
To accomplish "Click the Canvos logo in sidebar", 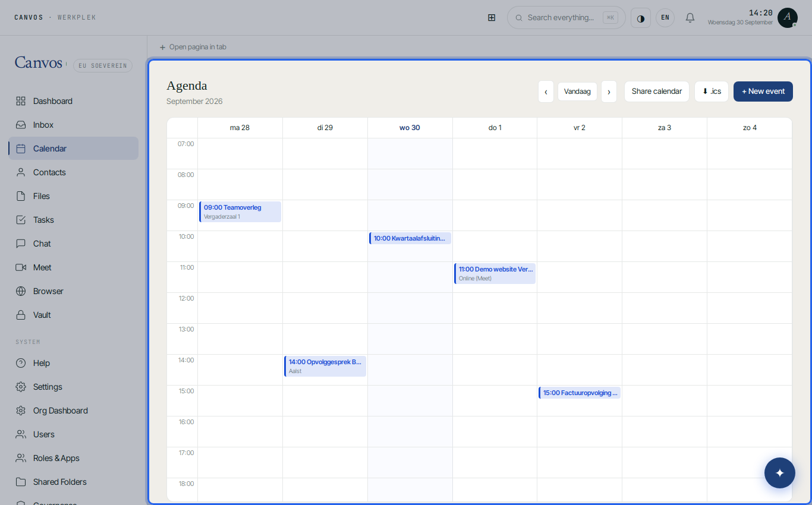I will pyautogui.click(x=39, y=62).
